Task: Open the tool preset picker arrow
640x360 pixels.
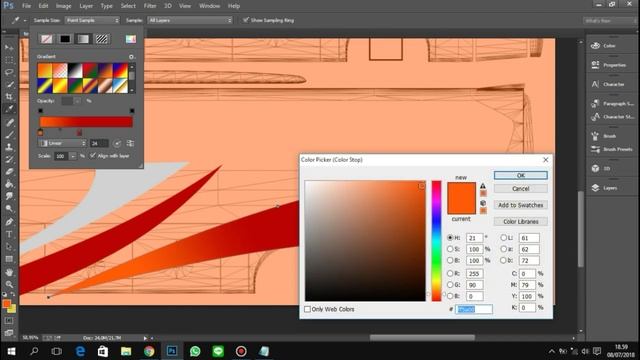Action: point(25,20)
